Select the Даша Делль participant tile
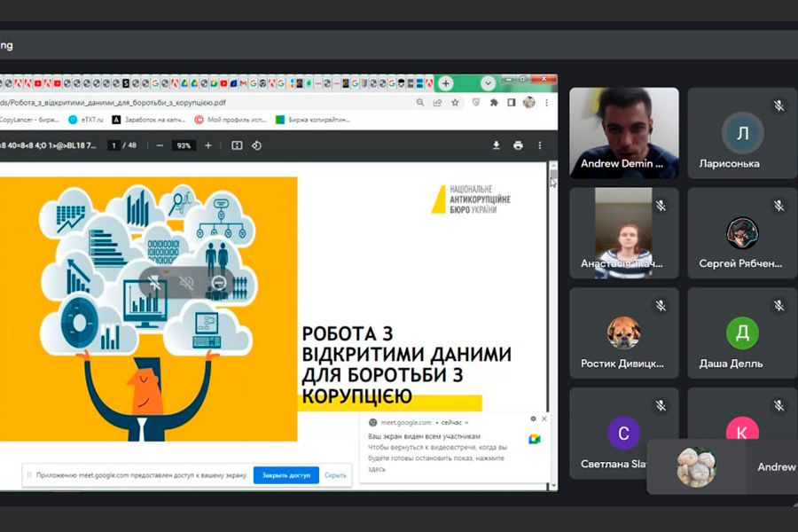Viewport: 798px width, 532px height. [x=742, y=333]
